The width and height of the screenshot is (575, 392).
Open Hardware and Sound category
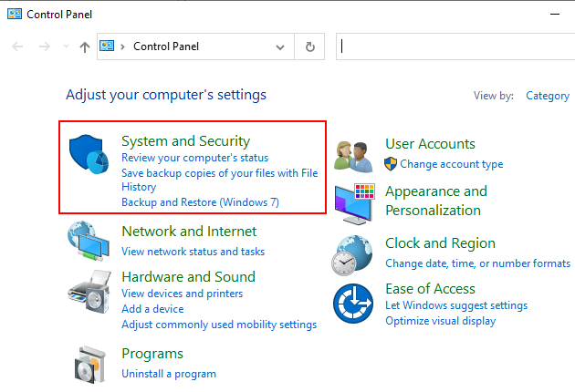click(x=189, y=276)
